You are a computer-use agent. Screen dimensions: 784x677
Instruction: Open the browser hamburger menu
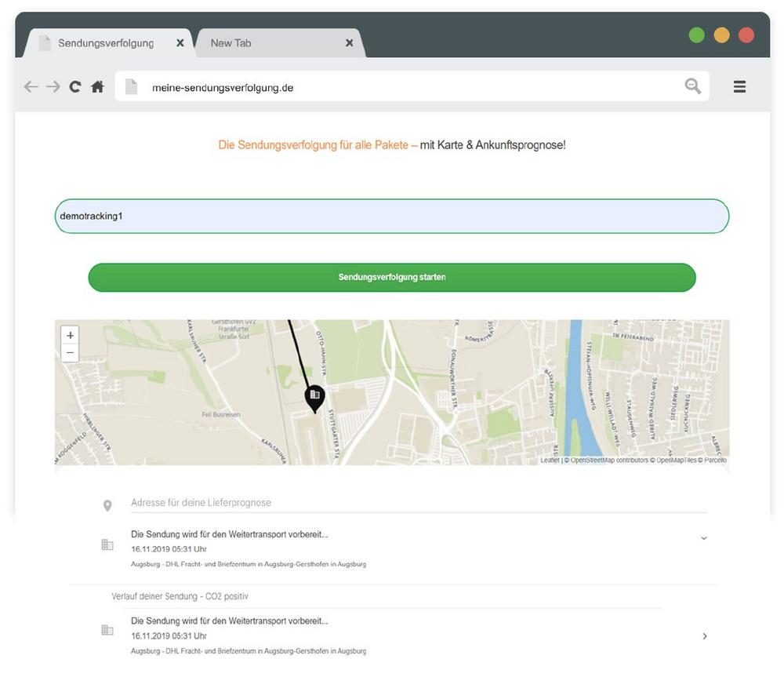tap(739, 87)
